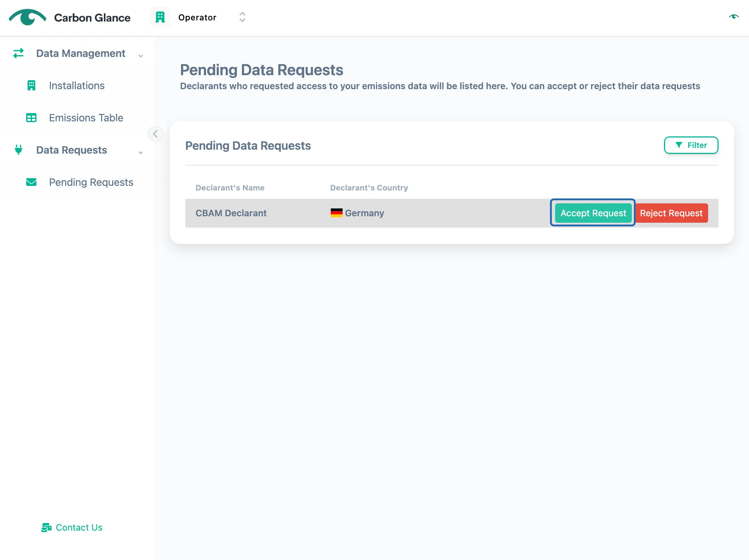Click the page heading Pending Data Requests
749x560 pixels.
[262, 70]
